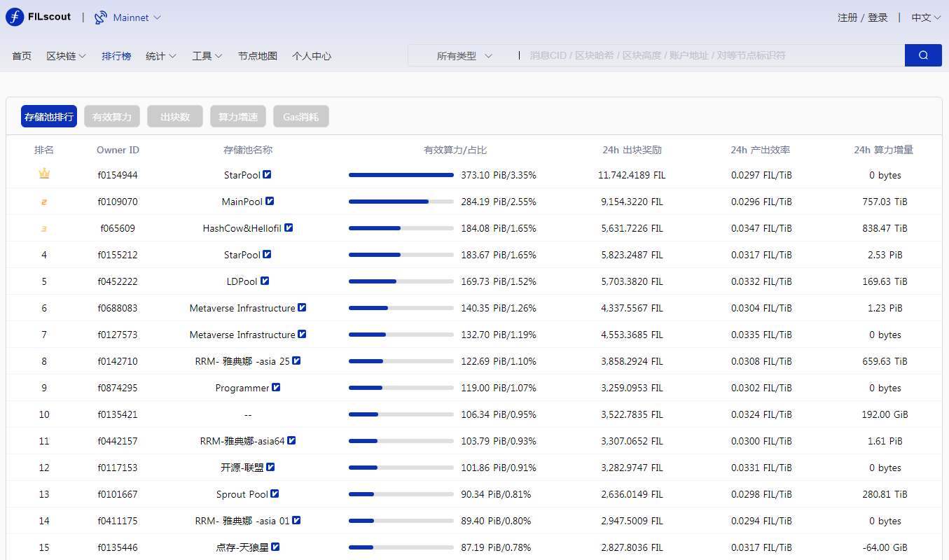Click verified badge beside Sprout Pool

275,493
